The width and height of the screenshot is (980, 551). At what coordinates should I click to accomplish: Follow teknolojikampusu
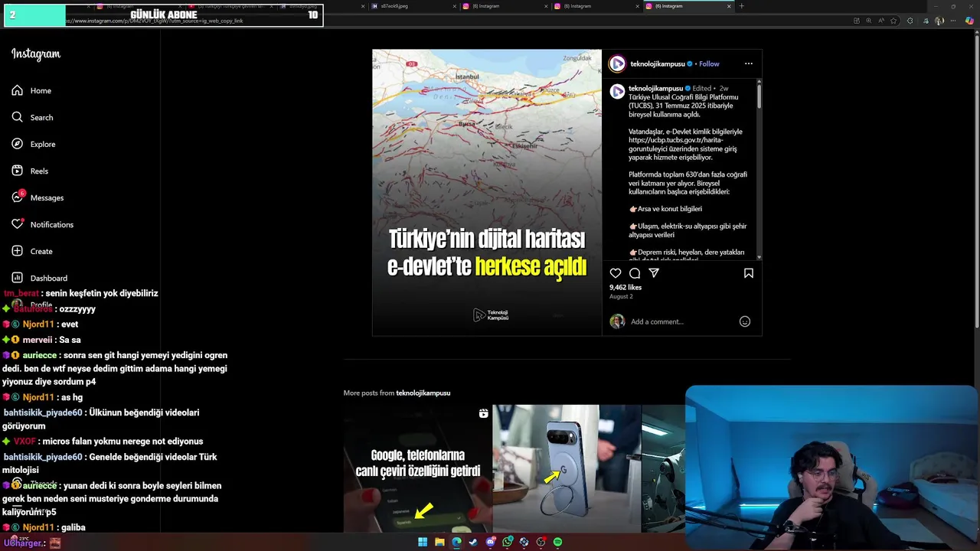709,64
